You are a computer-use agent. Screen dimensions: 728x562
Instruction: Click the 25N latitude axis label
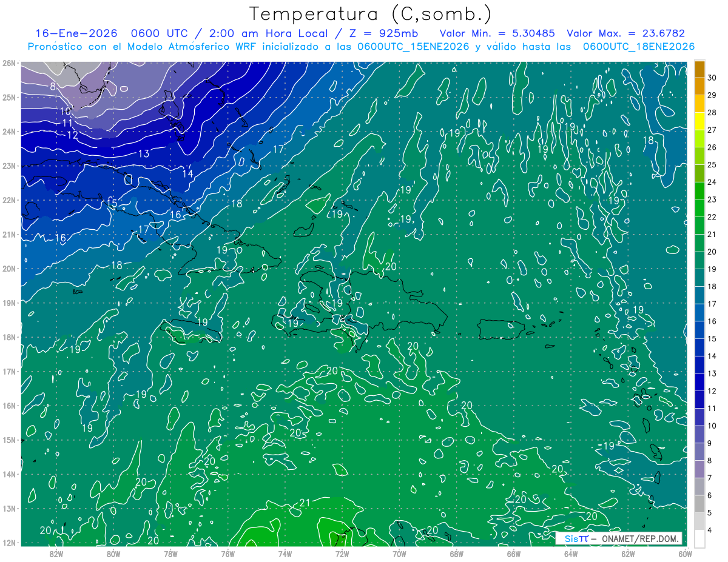pyautogui.click(x=8, y=97)
